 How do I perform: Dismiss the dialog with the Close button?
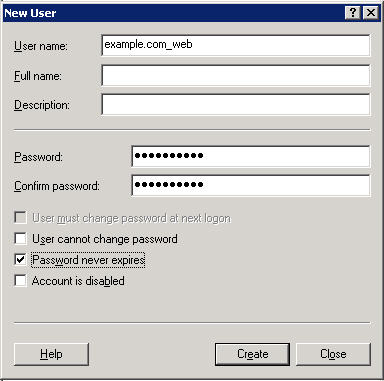click(x=333, y=354)
